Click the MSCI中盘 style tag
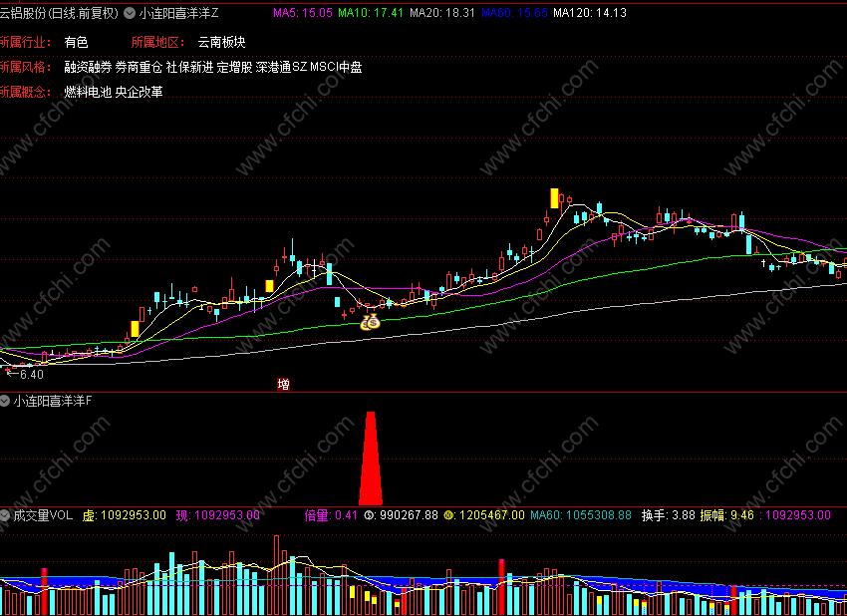 [x=336, y=67]
